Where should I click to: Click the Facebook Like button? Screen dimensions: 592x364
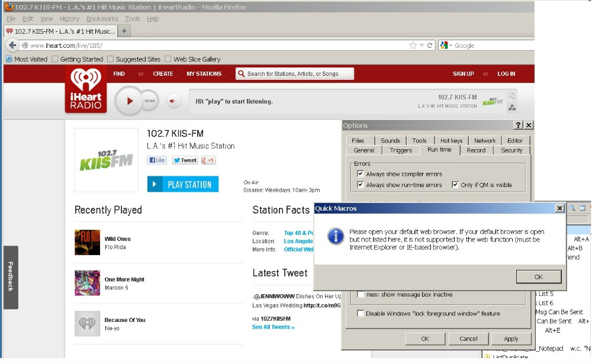[x=157, y=160]
